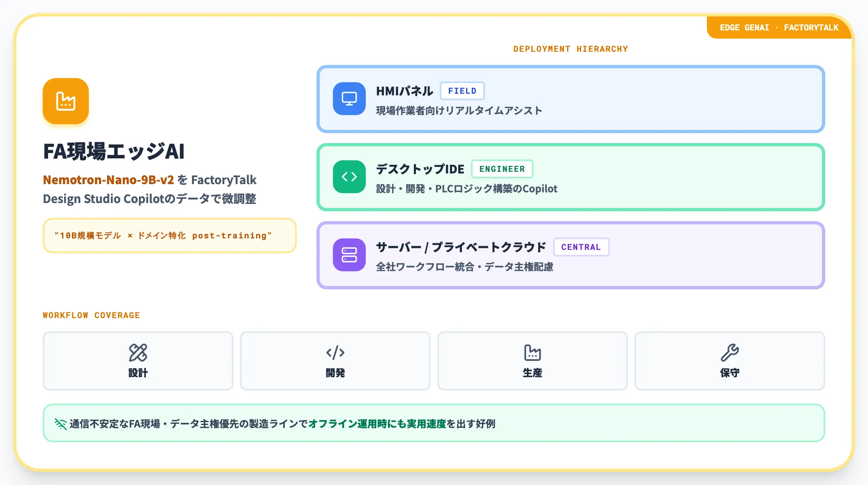Select the 保守 workflow tile

pyautogui.click(x=730, y=361)
